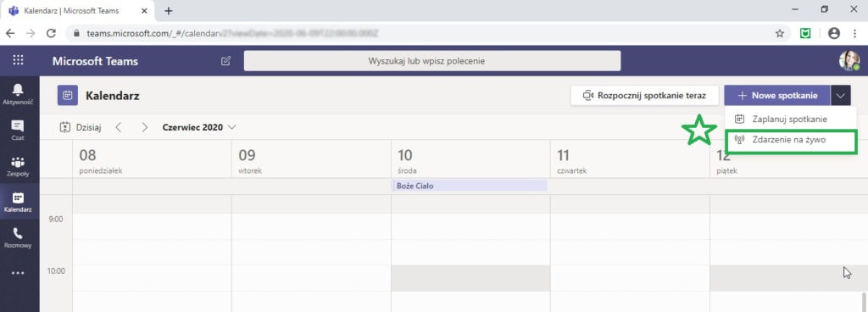Jump to today with Dzisiaj button
This screenshot has height=312, width=868.
(x=81, y=127)
